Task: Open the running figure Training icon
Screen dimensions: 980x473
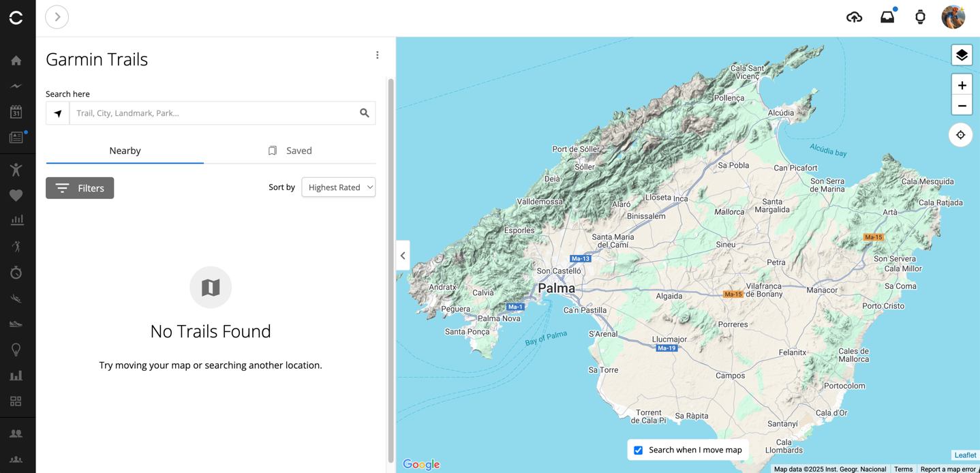Action: coord(16,247)
